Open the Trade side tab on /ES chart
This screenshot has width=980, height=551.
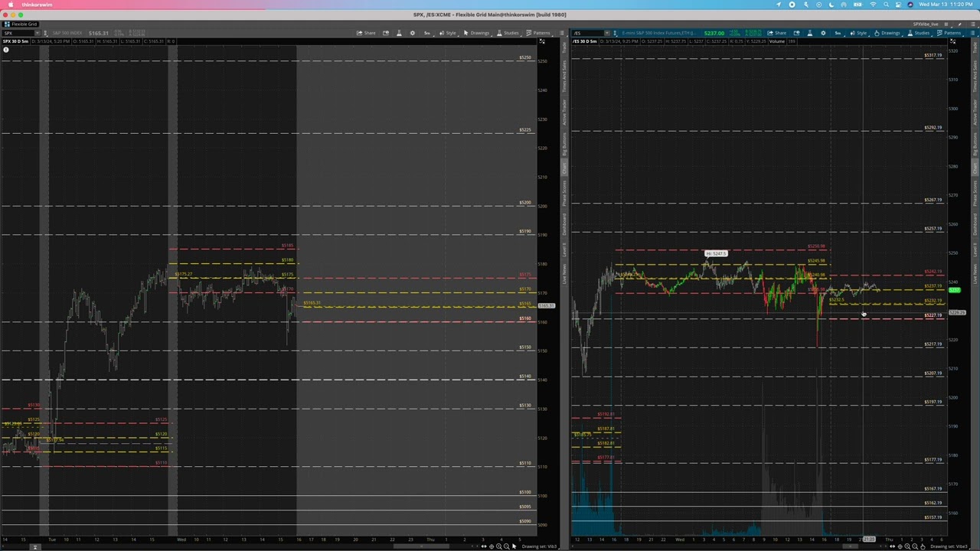pyautogui.click(x=975, y=48)
